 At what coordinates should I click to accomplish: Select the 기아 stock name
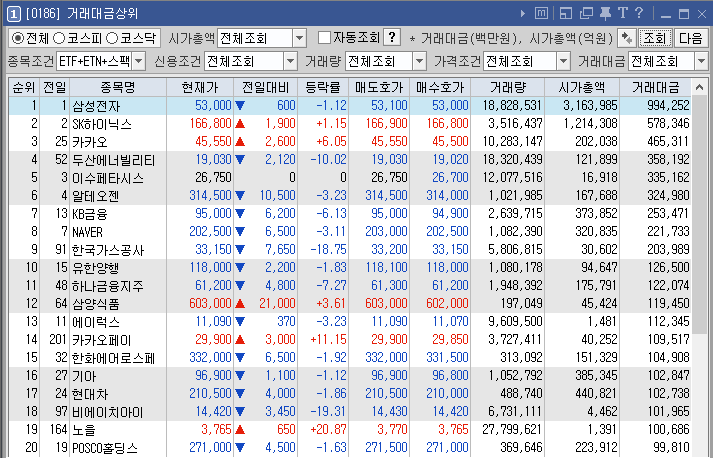point(84,376)
